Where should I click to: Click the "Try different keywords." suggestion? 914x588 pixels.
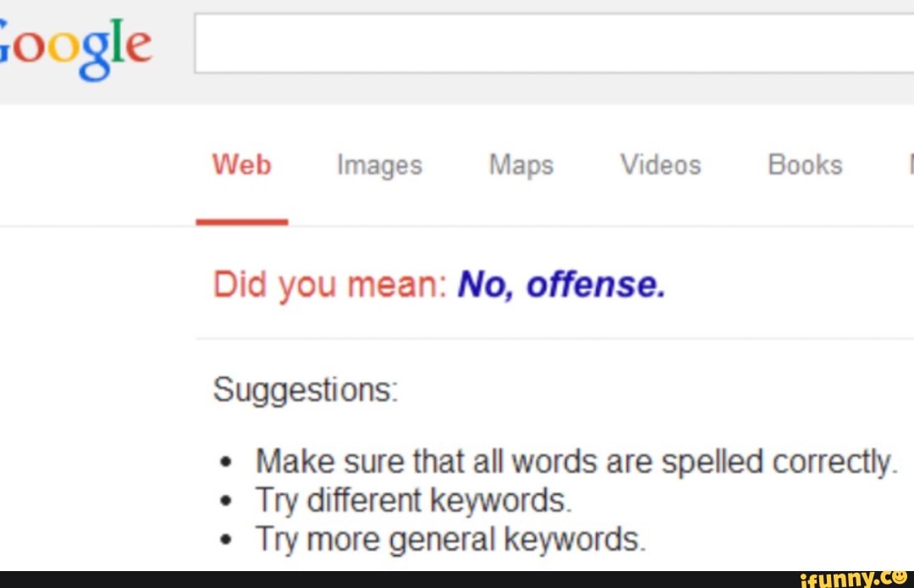pos(414,501)
